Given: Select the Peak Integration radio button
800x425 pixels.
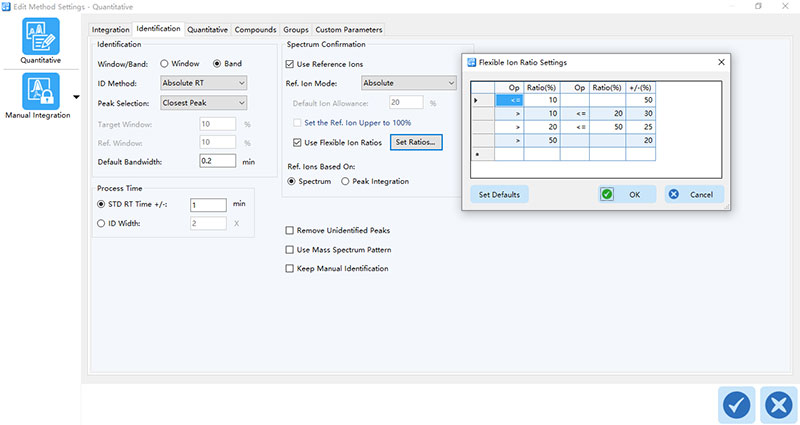Looking at the screenshot, I should 346,181.
